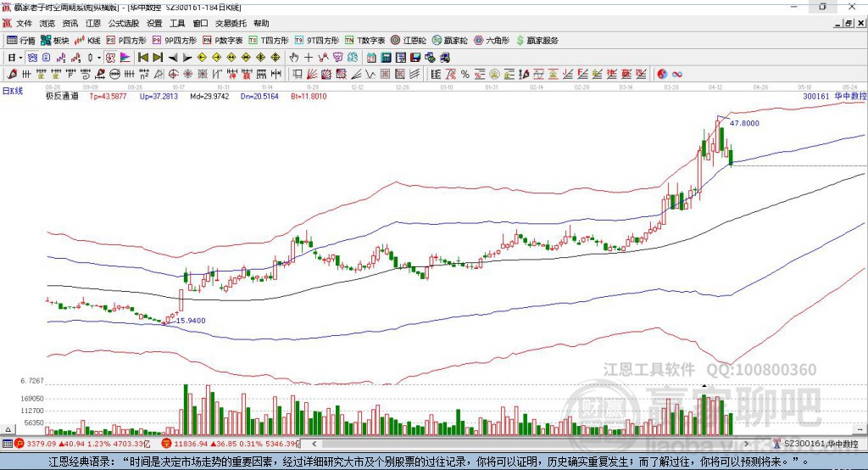This screenshot has width=868, height=470.
Task: Expand the candlestick style dropdown arrow
Action: (x=98, y=58)
